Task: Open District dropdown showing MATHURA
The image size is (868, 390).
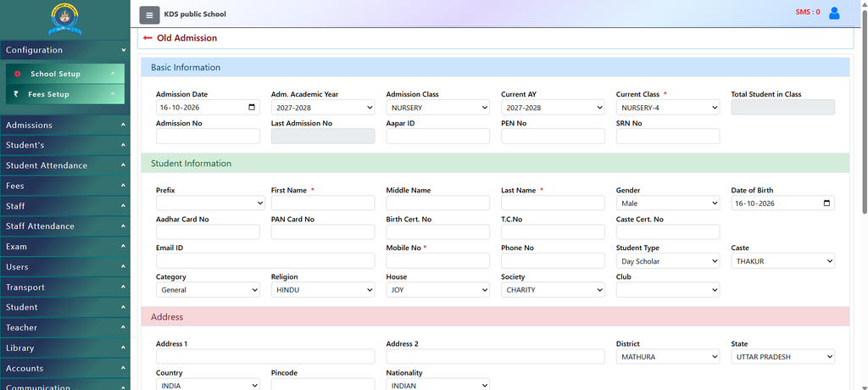Action: pyautogui.click(x=668, y=357)
